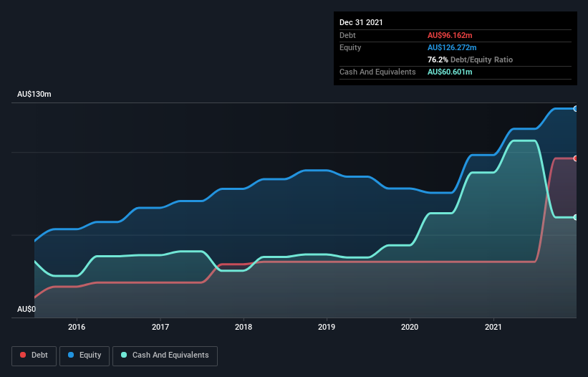This screenshot has width=588, height=377.
Task: Click the 76.2% Debt/Equity Ratio text
Action: (470, 59)
